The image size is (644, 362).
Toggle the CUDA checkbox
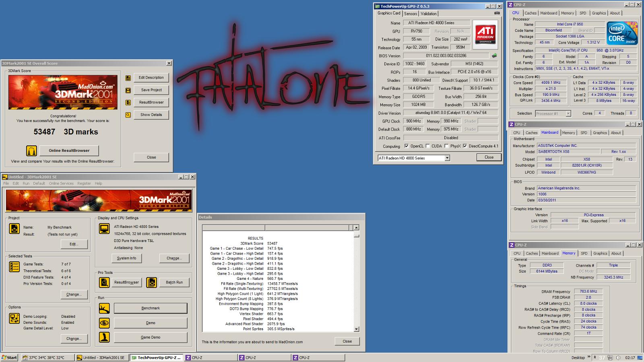point(427,146)
